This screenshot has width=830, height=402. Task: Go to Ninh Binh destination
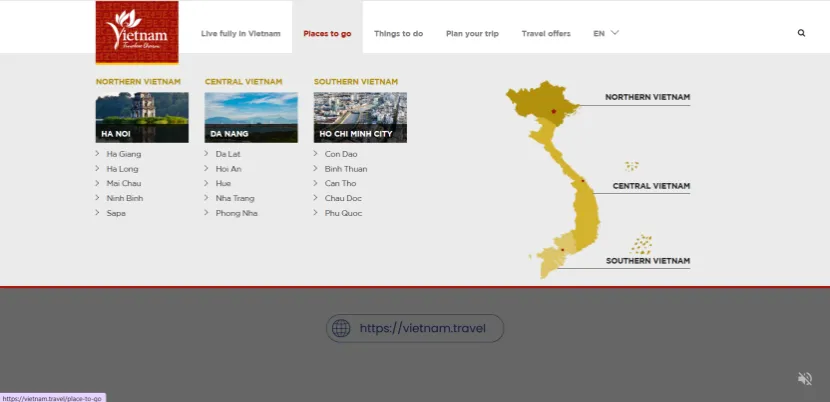coord(125,198)
